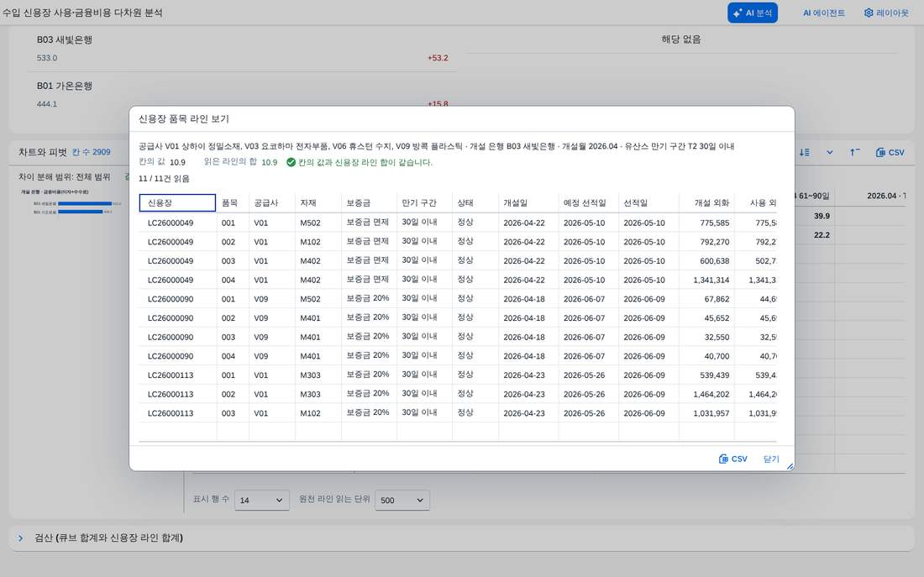Open 레이아웃 settings via gear icon
924x577 pixels.
point(886,13)
